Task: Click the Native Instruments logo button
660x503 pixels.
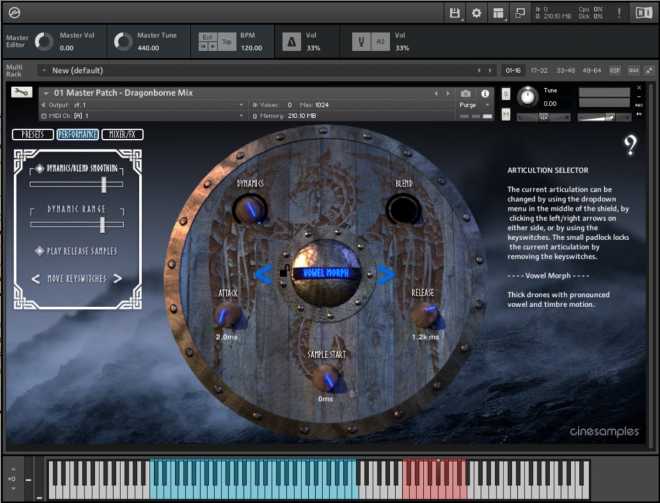Action: pos(644,13)
